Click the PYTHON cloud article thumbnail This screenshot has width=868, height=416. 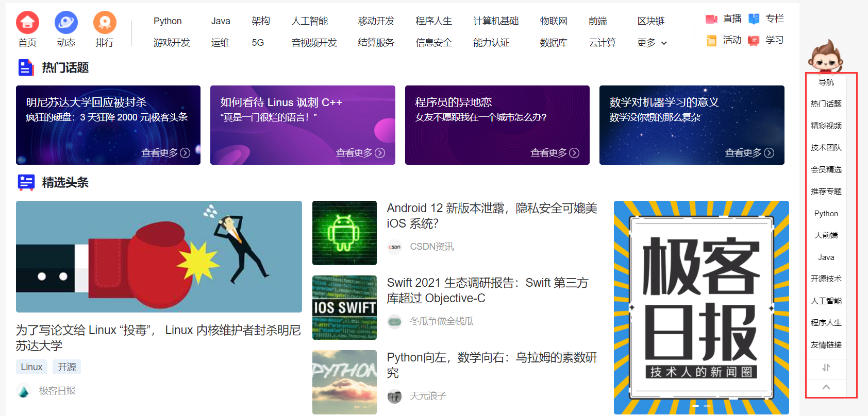tap(344, 382)
